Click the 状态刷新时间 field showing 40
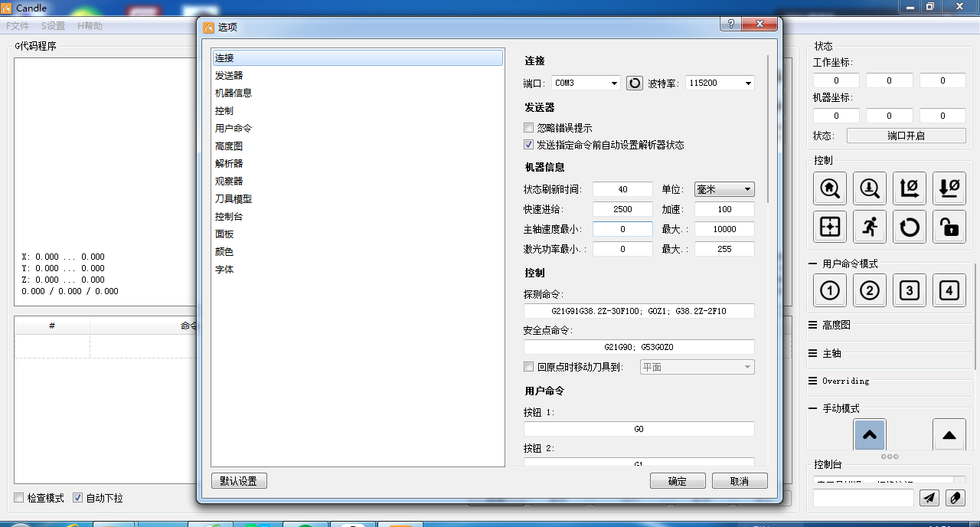This screenshot has height=527, width=980. click(x=622, y=189)
